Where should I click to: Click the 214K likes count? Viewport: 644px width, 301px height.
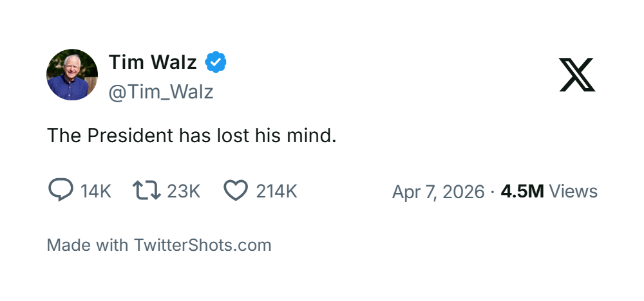pos(276,191)
